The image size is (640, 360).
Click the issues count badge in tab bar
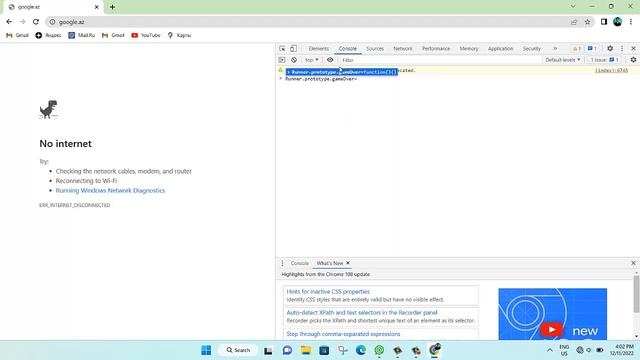(x=592, y=49)
